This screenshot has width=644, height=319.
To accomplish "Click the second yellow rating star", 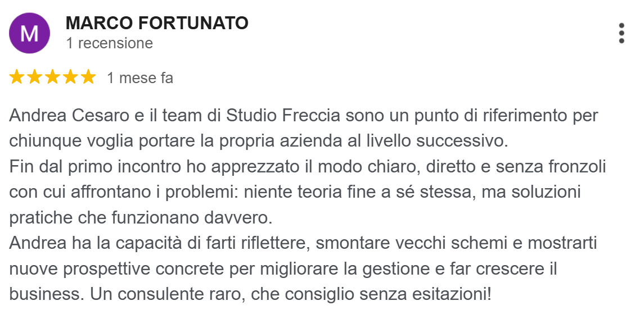I will 35,78.
